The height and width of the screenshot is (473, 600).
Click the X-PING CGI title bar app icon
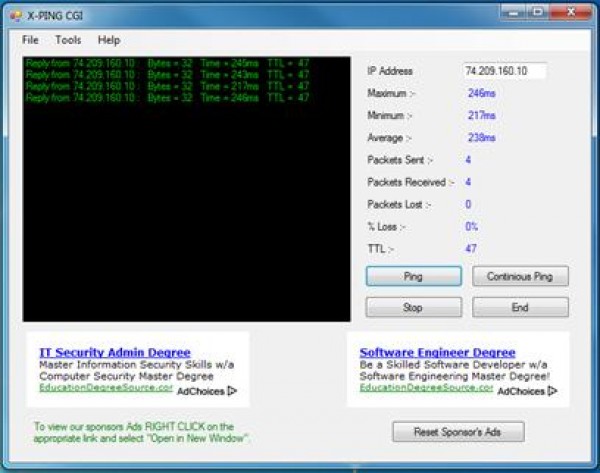[x=16, y=16]
